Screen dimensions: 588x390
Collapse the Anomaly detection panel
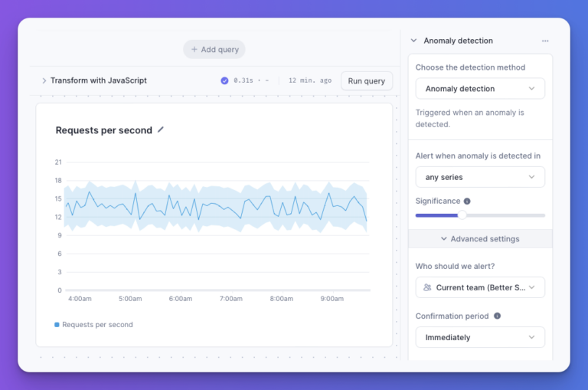(413, 41)
